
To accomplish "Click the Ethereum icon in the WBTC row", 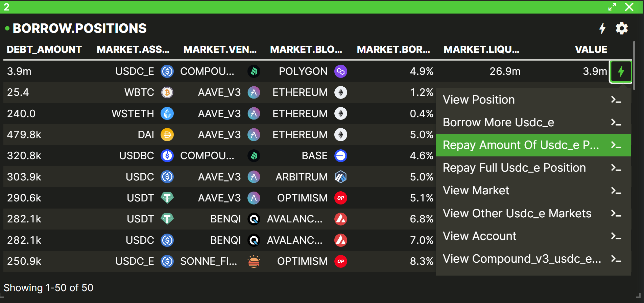I will click(x=341, y=92).
